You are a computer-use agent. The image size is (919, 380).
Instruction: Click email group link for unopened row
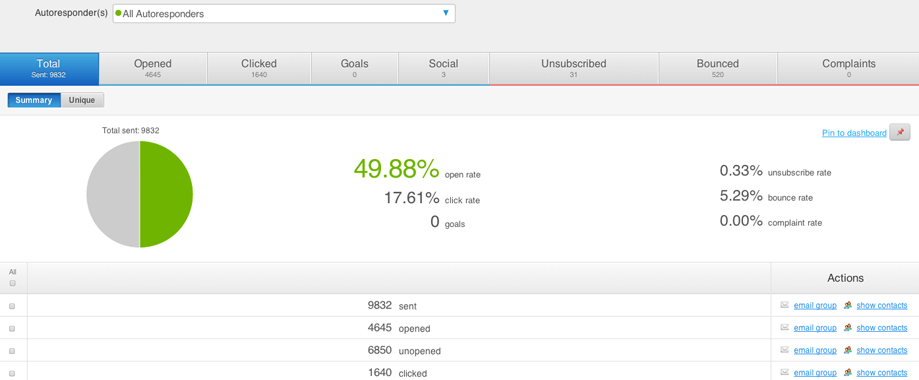[815, 350]
